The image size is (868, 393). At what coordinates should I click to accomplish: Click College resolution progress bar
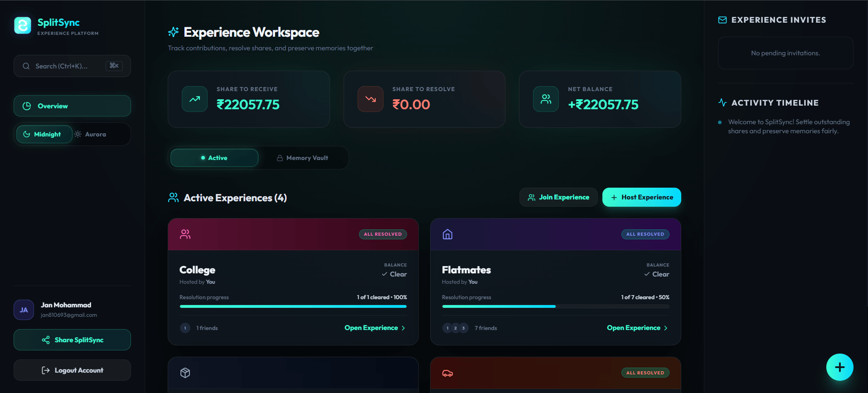pos(293,306)
